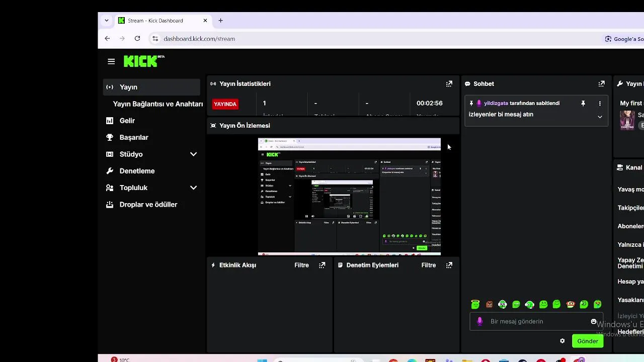Expand the Stüdyo sidebar section

point(193,154)
